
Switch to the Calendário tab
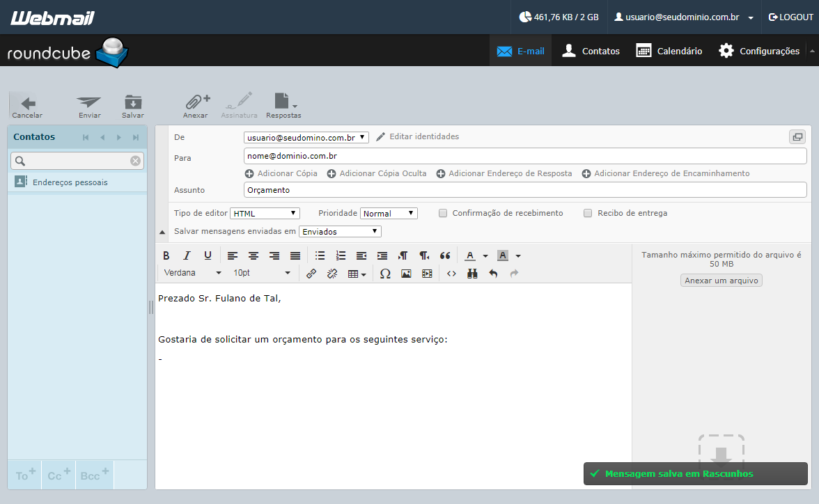(x=669, y=51)
